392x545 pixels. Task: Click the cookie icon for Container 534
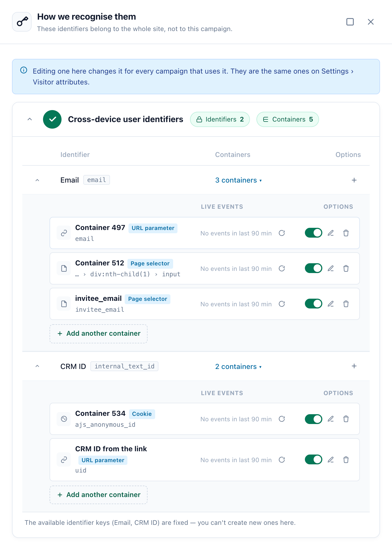[x=64, y=419]
